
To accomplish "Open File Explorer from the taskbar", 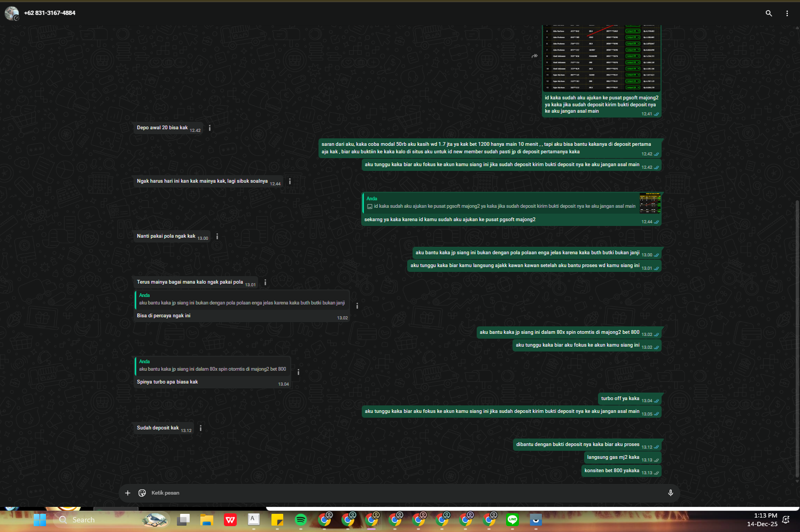I will pyautogui.click(x=207, y=520).
